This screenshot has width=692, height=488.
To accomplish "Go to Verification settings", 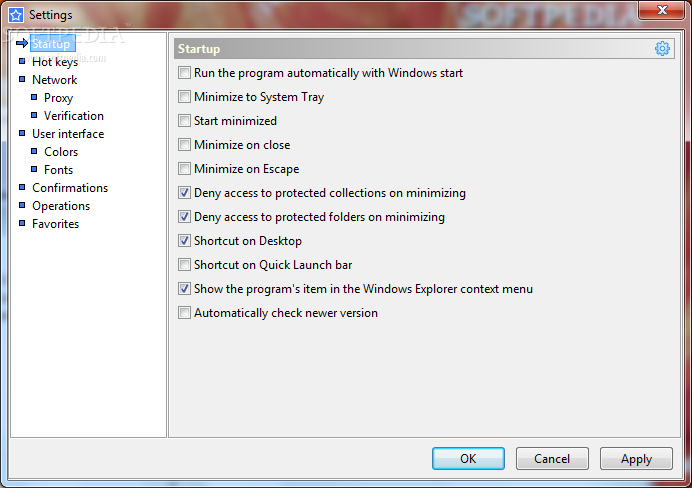I will [x=74, y=116].
